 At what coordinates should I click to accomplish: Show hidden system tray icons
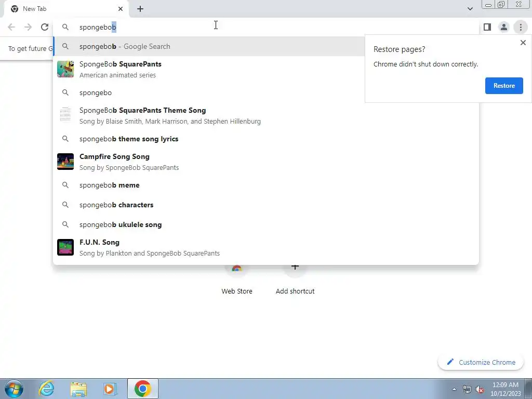(454, 389)
